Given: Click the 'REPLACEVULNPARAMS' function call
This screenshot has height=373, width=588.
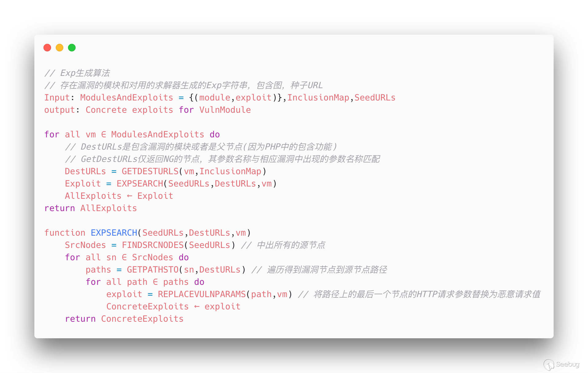Looking at the screenshot, I should point(202,294).
